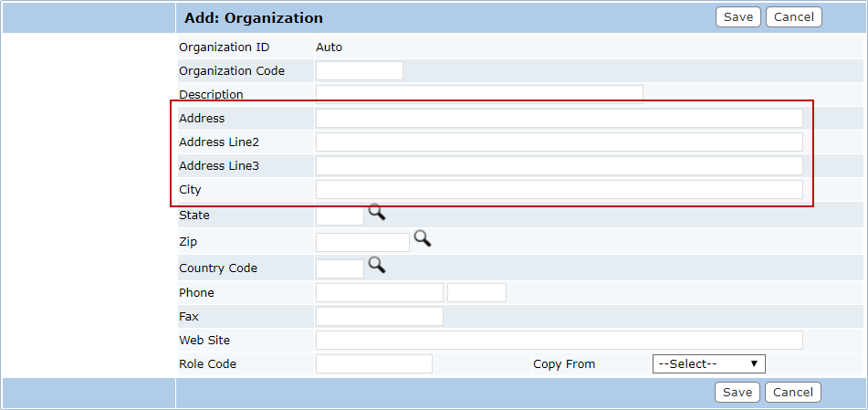Focus the Organization Code field
The image size is (868, 410).
[x=360, y=71]
